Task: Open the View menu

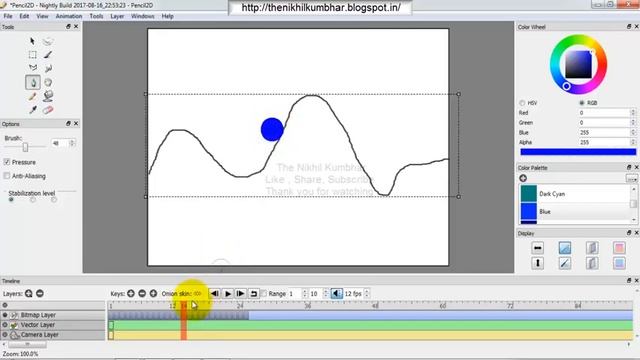Action: coord(42,16)
